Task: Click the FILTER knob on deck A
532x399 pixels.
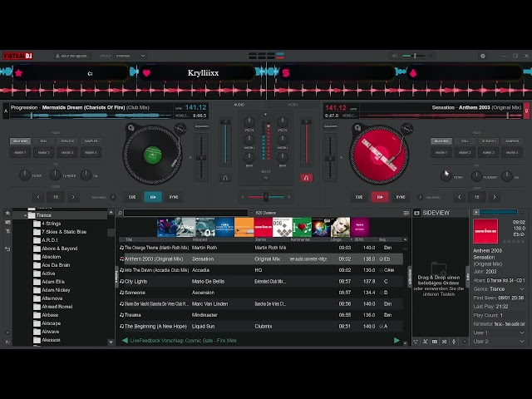Action: pos(24,175)
